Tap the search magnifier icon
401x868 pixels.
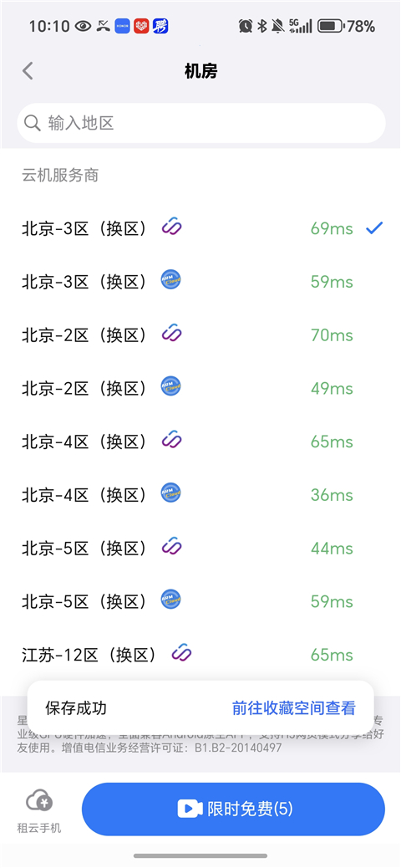[33, 123]
